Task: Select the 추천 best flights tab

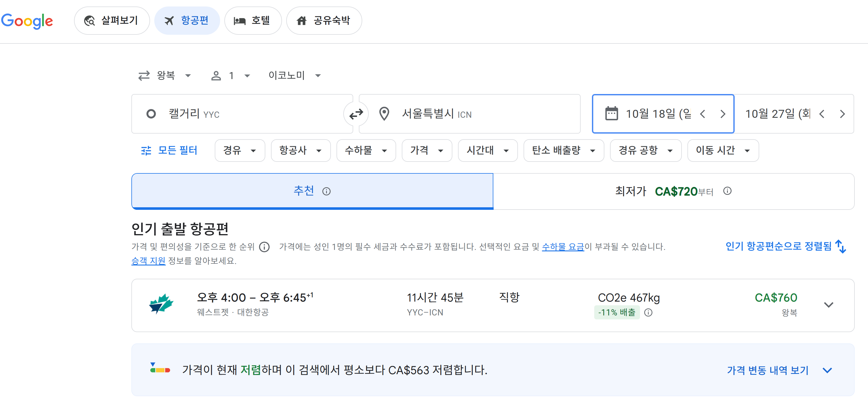Action: pos(312,191)
